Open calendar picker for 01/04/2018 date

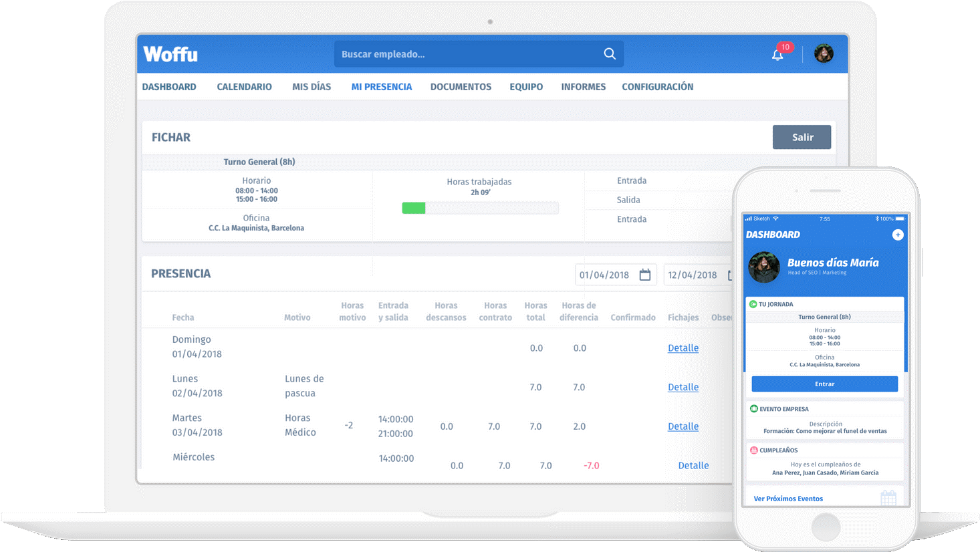pos(645,275)
